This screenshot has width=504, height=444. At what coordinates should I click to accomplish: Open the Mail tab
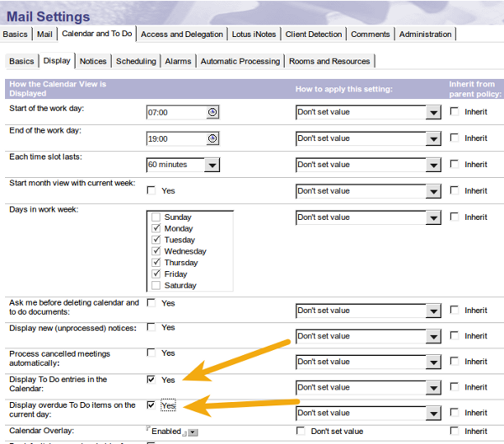(45, 34)
